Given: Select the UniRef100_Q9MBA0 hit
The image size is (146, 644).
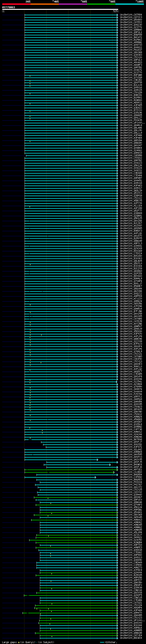Looking at the screenshot, I should pos(131,30).
